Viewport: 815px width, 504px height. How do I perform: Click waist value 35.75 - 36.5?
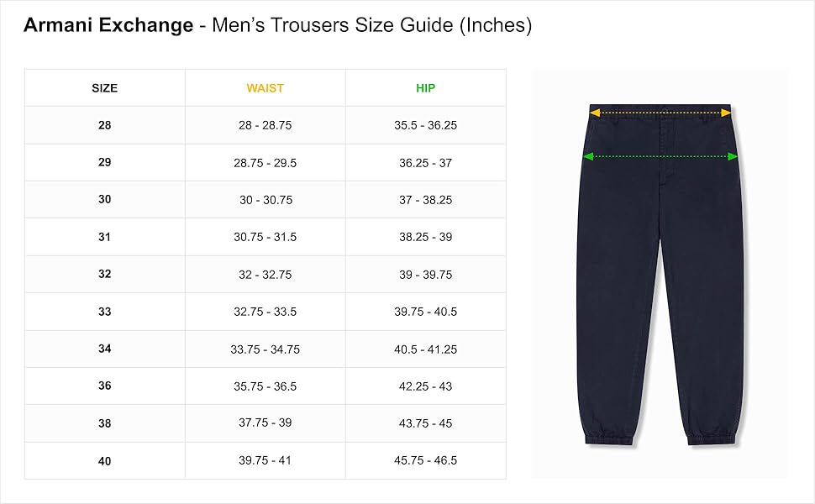click(265, 386)
